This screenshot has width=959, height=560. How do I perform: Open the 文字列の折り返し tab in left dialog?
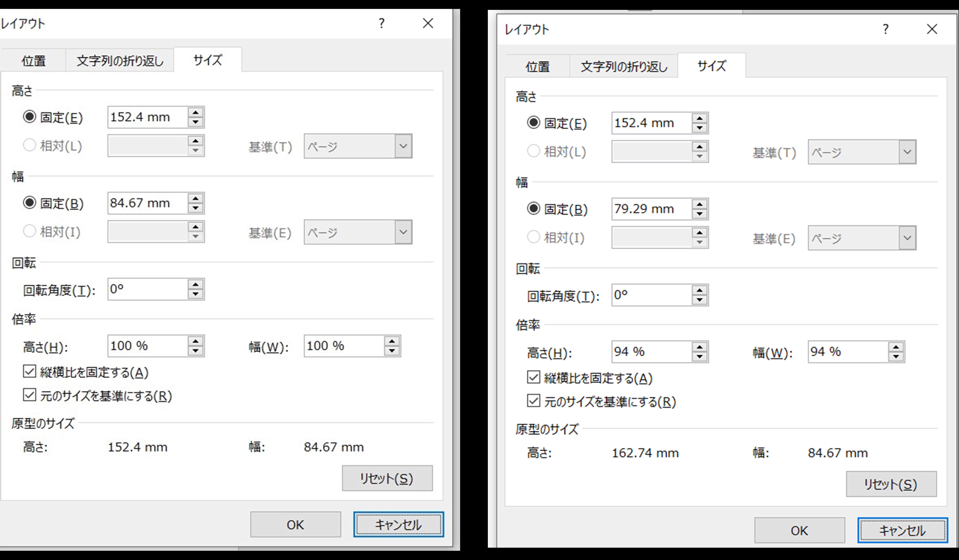120,61
